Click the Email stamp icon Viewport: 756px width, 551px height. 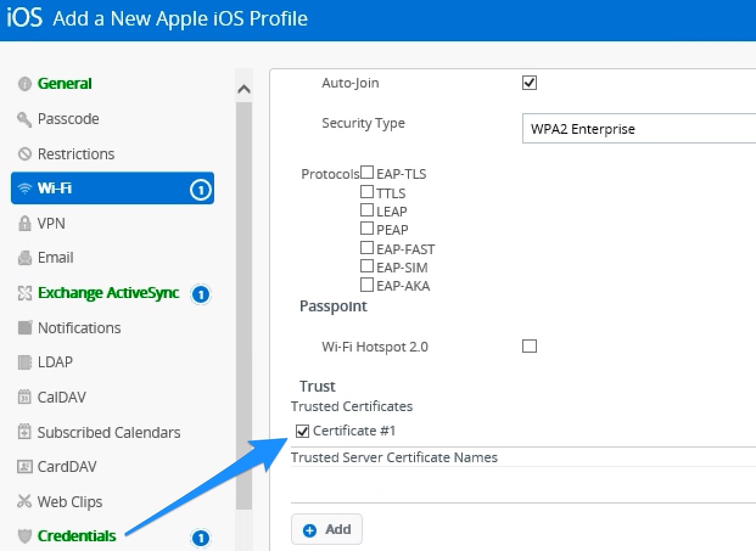[x=24, y=258]
